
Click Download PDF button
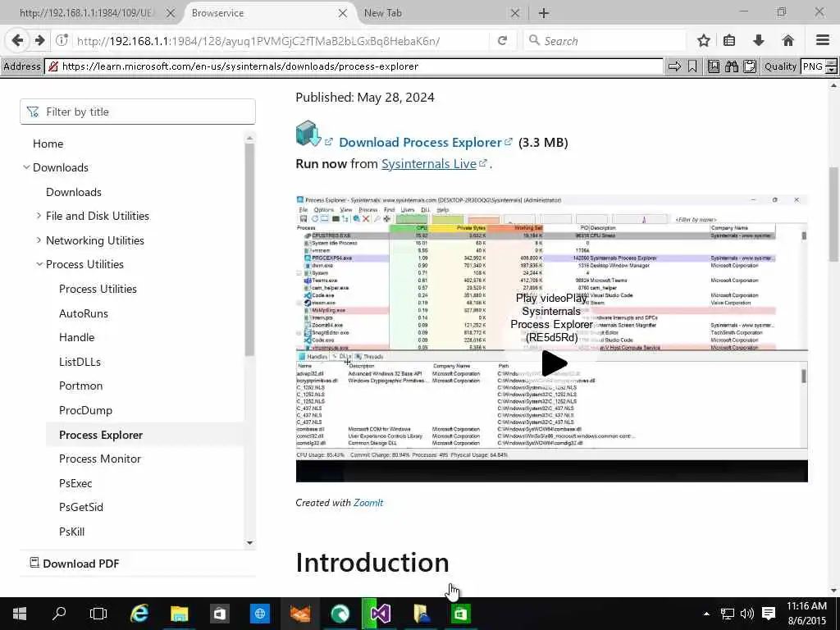coord(75,564)
